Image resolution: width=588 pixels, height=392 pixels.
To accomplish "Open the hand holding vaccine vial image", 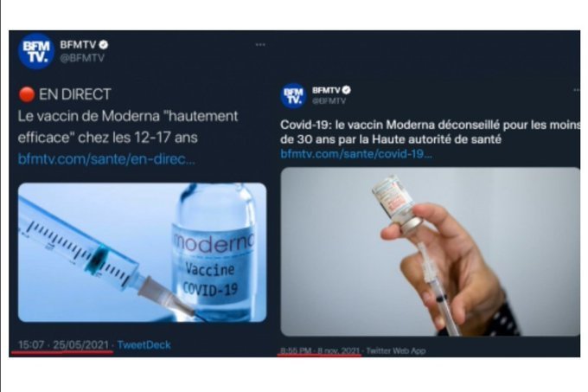I will [430, 252].
